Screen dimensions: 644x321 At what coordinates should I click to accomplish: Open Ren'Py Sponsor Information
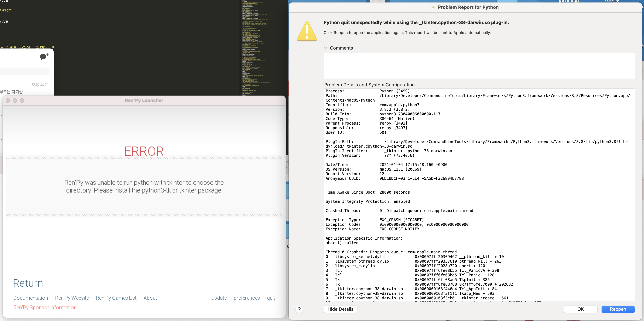click(x=45, y=307)
